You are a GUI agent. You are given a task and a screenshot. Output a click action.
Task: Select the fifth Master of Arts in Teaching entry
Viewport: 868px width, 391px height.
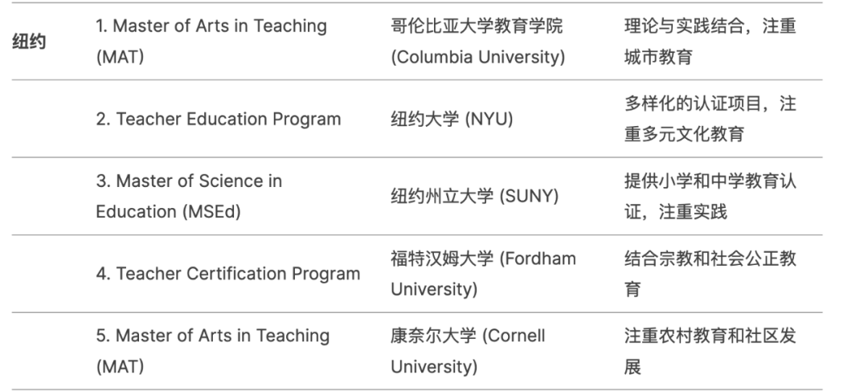(212, 351)
